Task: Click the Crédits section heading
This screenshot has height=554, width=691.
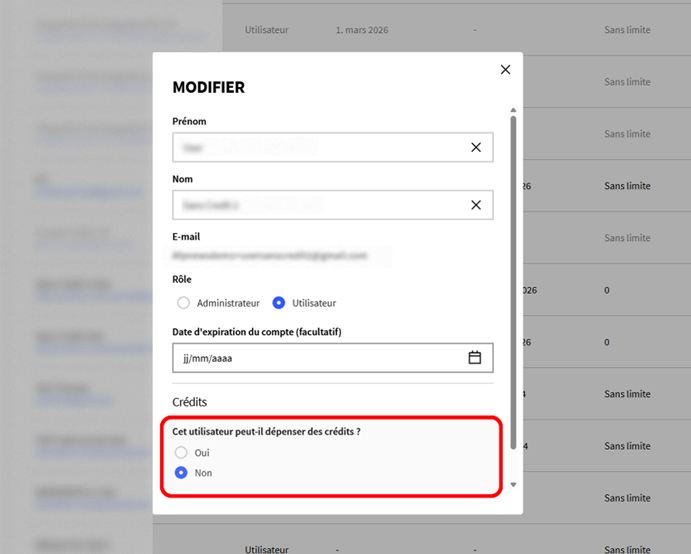Action: click(190, 402)
